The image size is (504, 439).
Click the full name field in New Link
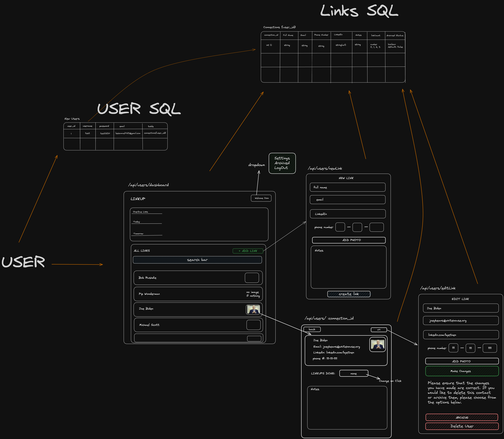[x=347, y=187]
